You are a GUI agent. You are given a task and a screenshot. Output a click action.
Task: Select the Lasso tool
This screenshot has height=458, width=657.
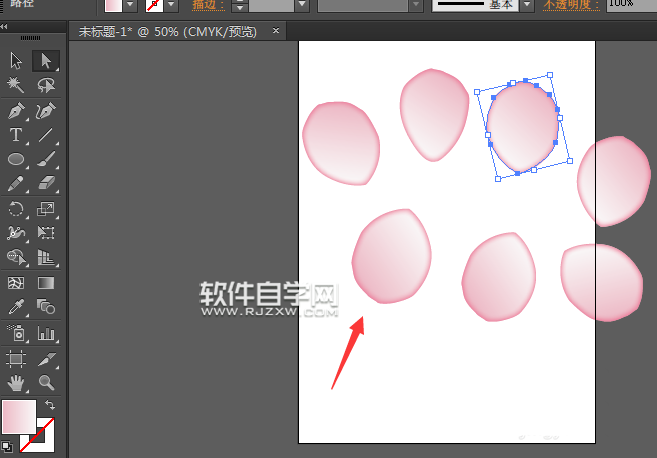(x=46, y=85)
